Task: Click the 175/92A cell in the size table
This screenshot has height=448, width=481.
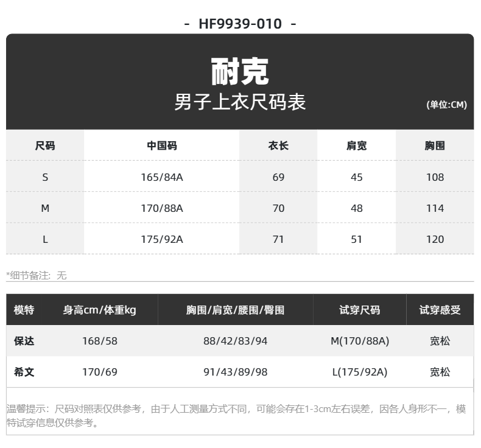Action: click(x=162, y=239)
